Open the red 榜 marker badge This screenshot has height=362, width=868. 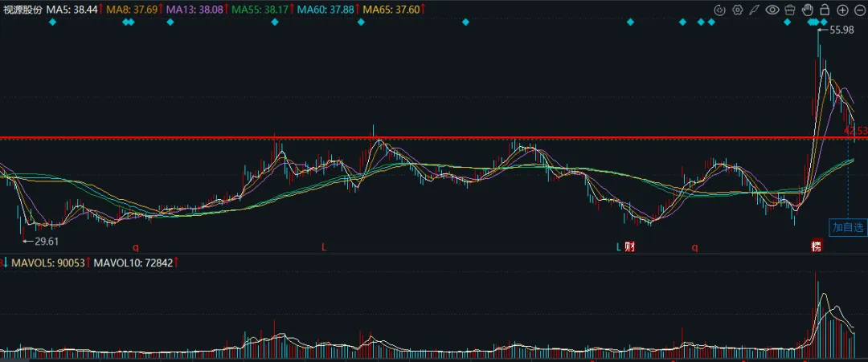coord(816,246)
